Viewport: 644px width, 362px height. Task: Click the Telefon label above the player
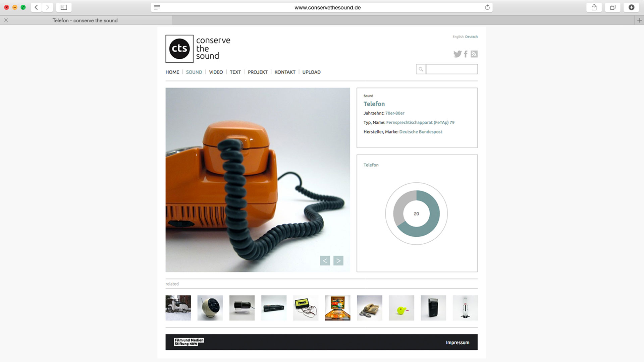(371, 165)
